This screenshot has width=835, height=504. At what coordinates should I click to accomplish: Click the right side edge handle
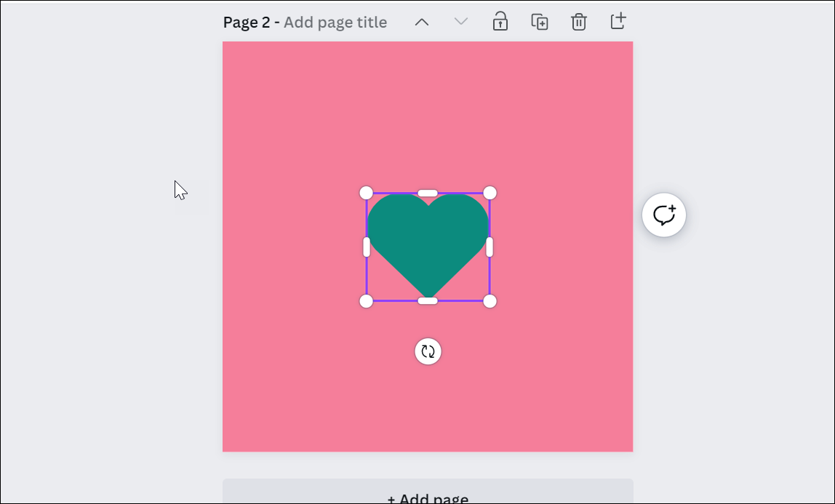tap(490, 247)
